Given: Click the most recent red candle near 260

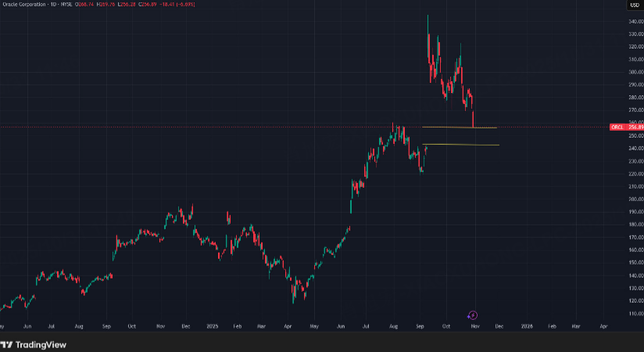Looking at the screenshot, I should click(x=474, y=119).
